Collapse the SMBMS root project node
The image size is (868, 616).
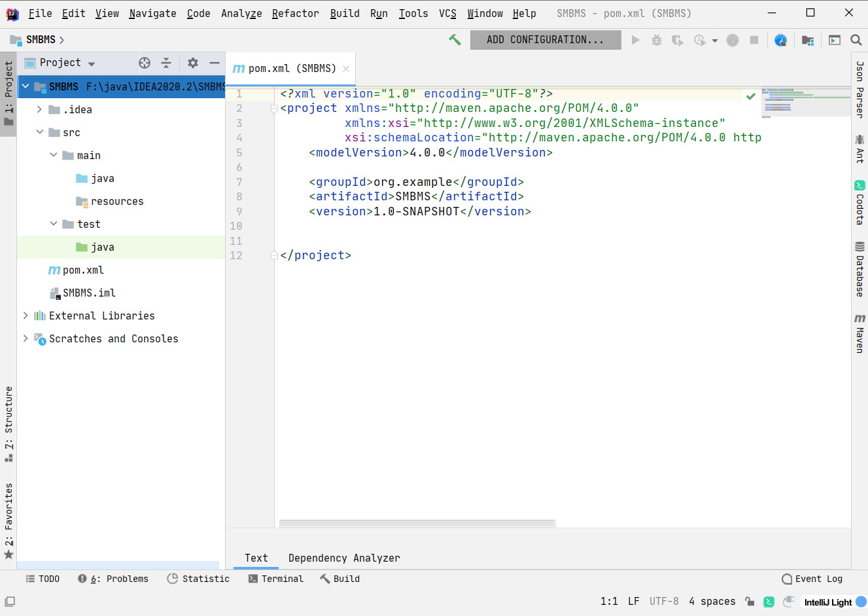coord(26,86)
